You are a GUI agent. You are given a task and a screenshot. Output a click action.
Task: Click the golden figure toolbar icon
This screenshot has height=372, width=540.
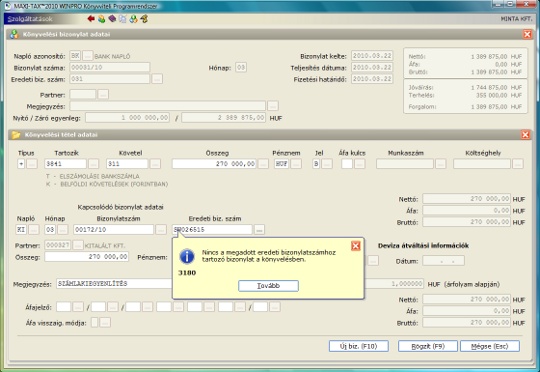144,19
